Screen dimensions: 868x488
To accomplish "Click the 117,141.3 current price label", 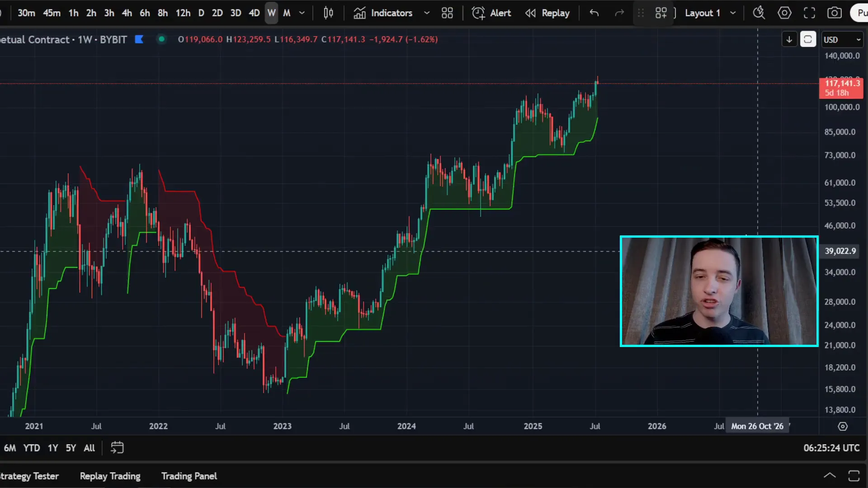I will coord(842,88).
